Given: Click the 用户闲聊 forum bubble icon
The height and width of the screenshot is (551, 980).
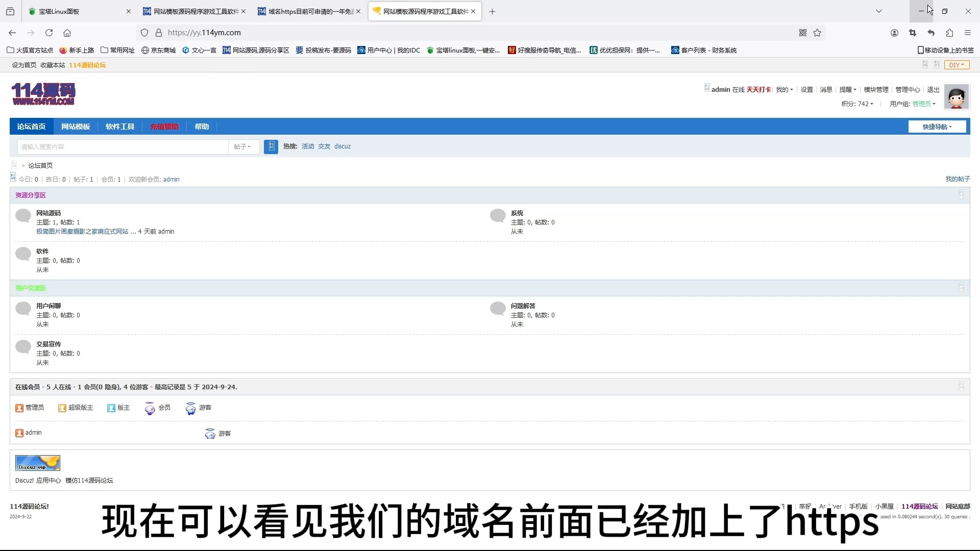Looking at the screenshot, I should tap(23, 309).
